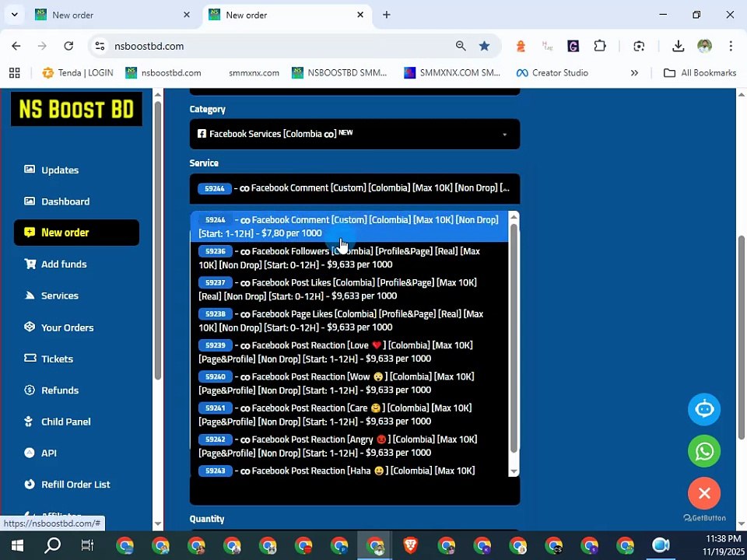This screenshot has height=560, width=747.
Task: Select service 59244 Facebook Comment Custom
Action: click(x=349, y=226)
